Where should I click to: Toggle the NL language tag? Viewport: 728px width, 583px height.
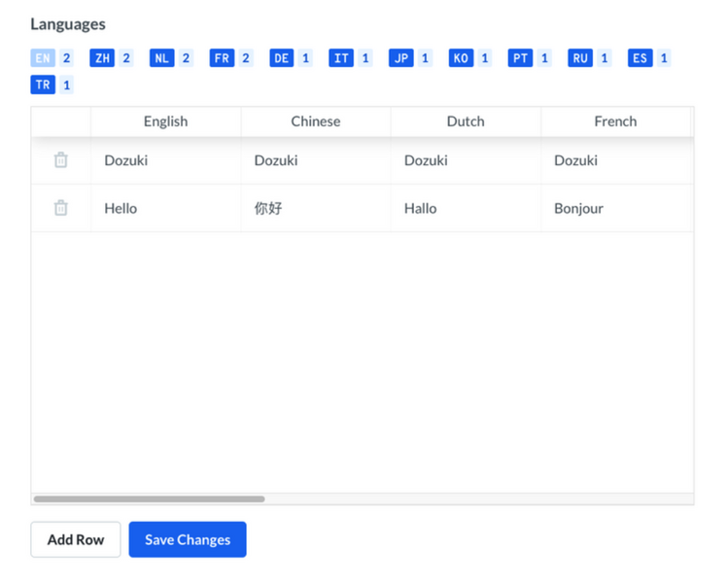(162, 58)
